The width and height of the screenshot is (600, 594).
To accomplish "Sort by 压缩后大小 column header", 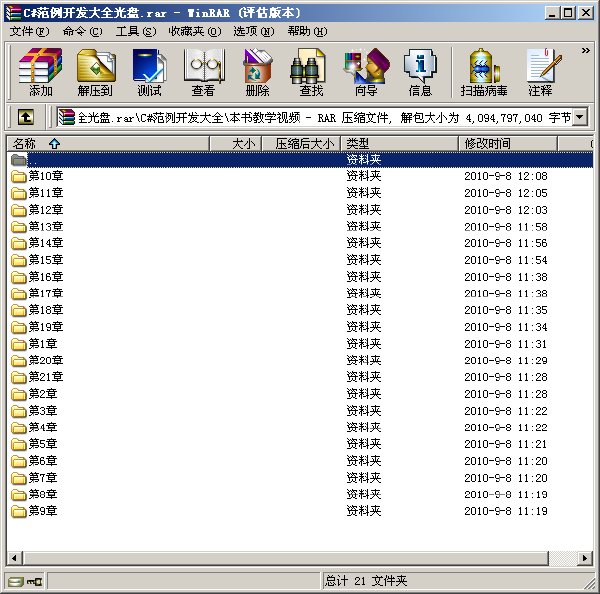I will pyautogui.click(x=301, y=144).
